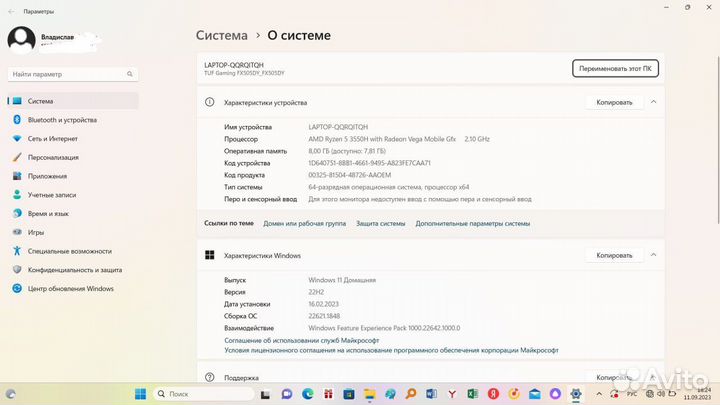Click Переименовать этот ПК button
The height and width of the screenshot is (405, 720).
[615, 68]
